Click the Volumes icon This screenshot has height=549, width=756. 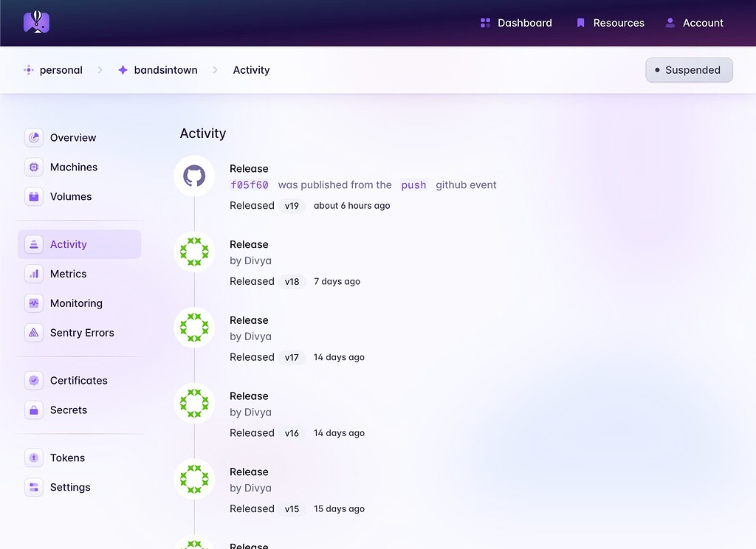tap(33, 196)
